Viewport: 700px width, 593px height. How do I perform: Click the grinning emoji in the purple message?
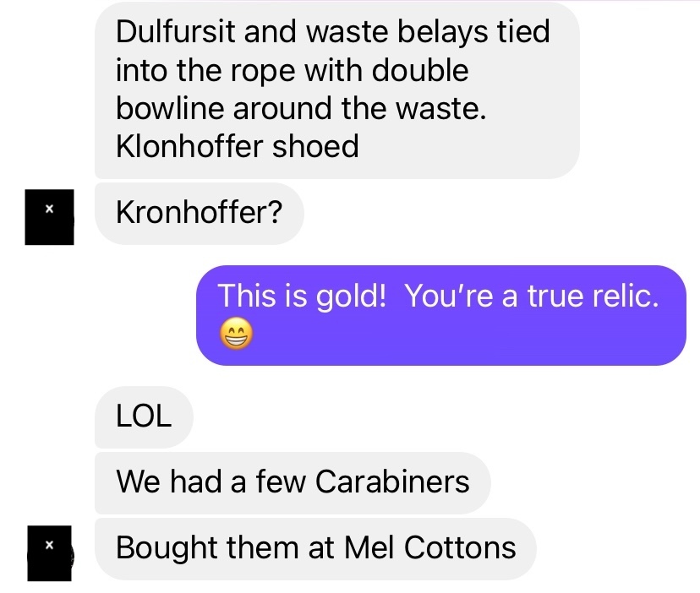(236, 334)
